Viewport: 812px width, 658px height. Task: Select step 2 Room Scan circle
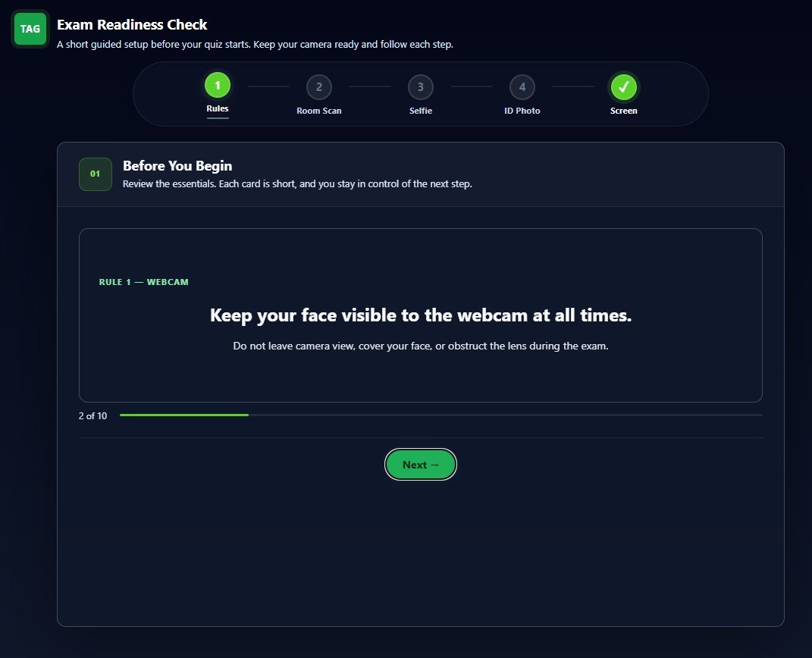pyautogui.click(x=319, y=87)
